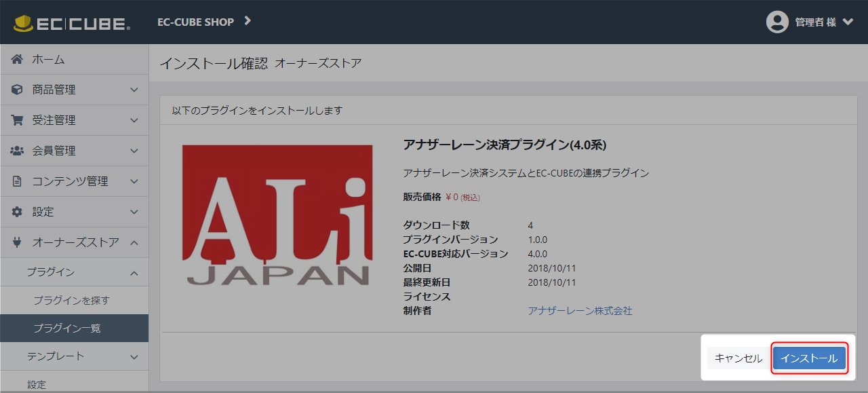The width and height of the screenshot is (868, 393).
Task: Click the オーナーズストア breadcrumb subtitle
Action: pyautogui.click(x=318, y=63)
